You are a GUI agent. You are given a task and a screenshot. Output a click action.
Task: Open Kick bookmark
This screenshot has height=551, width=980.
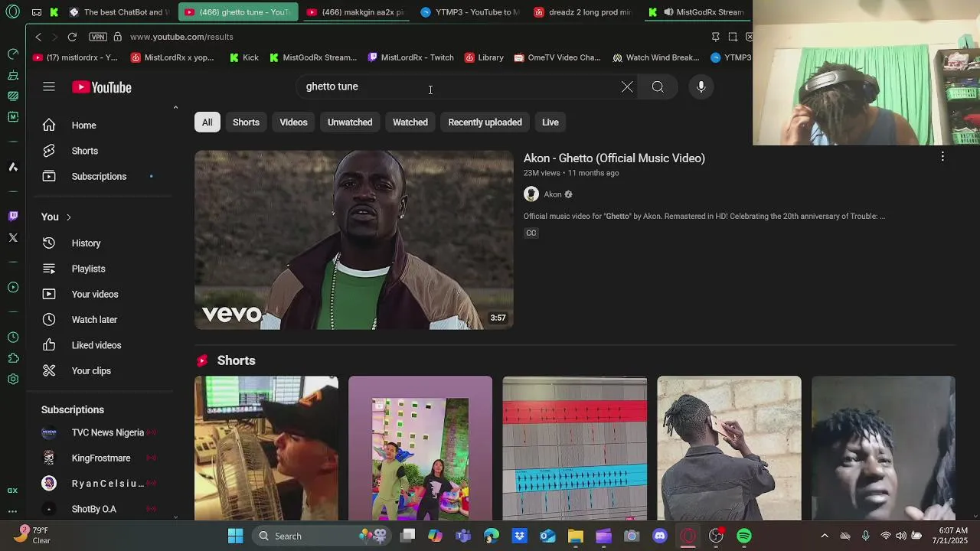[x=244, y=57]
